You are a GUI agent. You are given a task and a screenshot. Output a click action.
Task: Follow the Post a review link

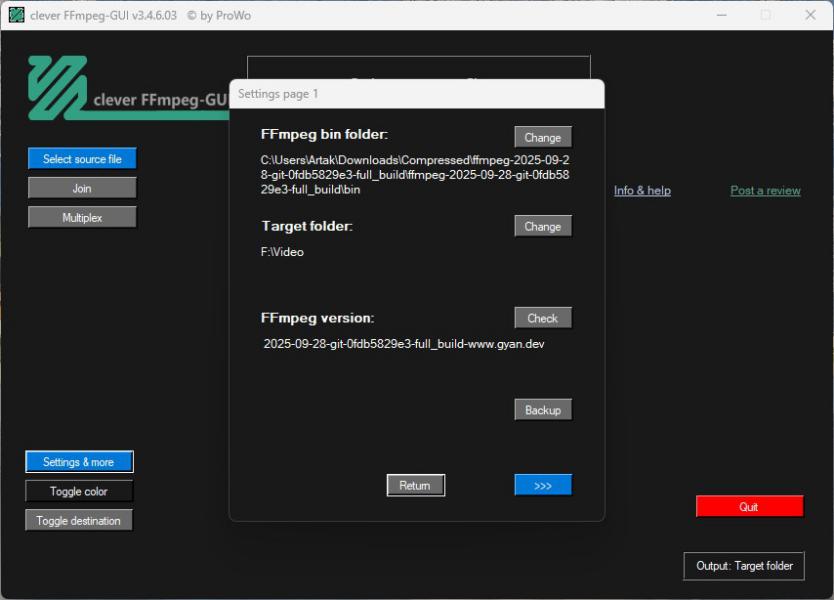click(x=765, y=190)
